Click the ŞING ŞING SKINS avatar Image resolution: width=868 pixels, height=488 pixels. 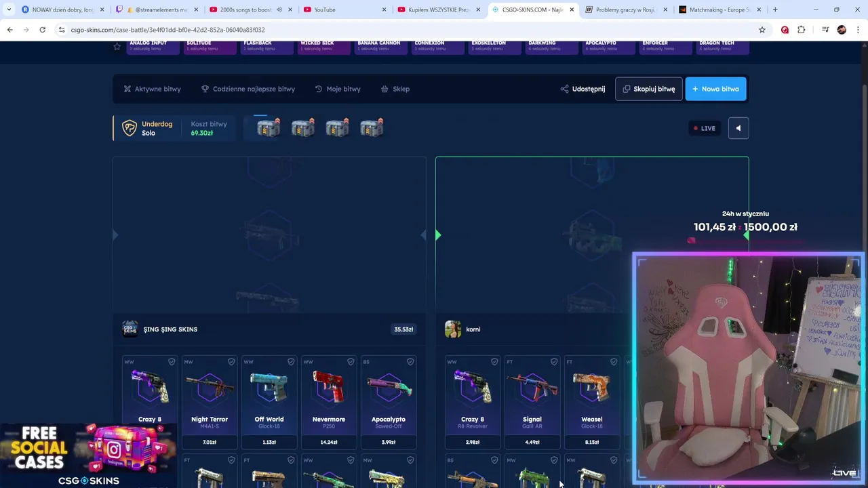coord(130,329)
